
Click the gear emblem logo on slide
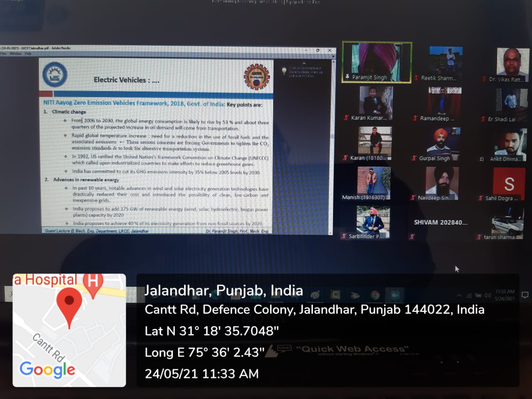pyautogui.click(x=256, y=77)
